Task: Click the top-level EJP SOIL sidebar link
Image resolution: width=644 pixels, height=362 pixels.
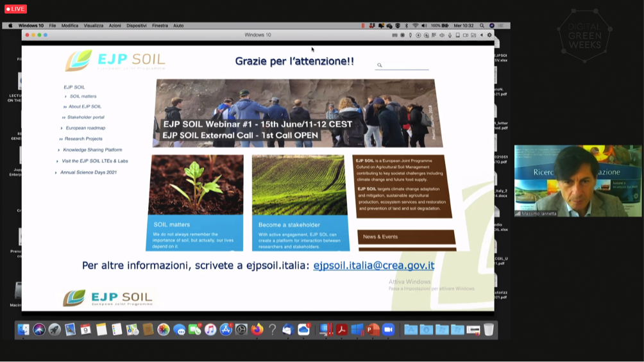Action: (74, 87)
